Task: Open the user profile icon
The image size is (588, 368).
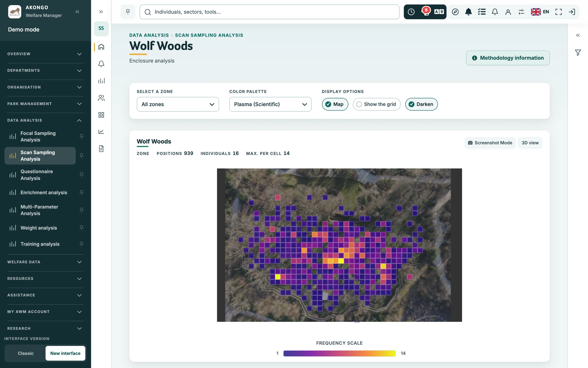Action: tap(508, 12)
